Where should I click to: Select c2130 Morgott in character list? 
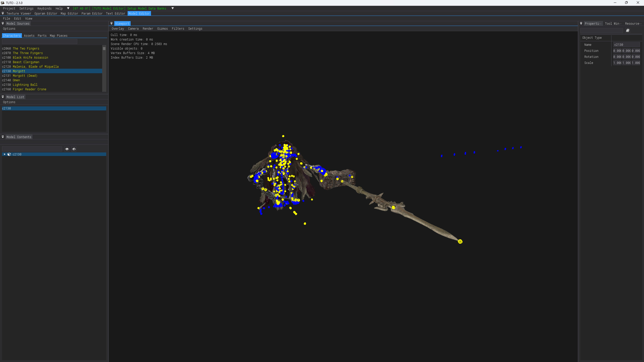point(52,71)
